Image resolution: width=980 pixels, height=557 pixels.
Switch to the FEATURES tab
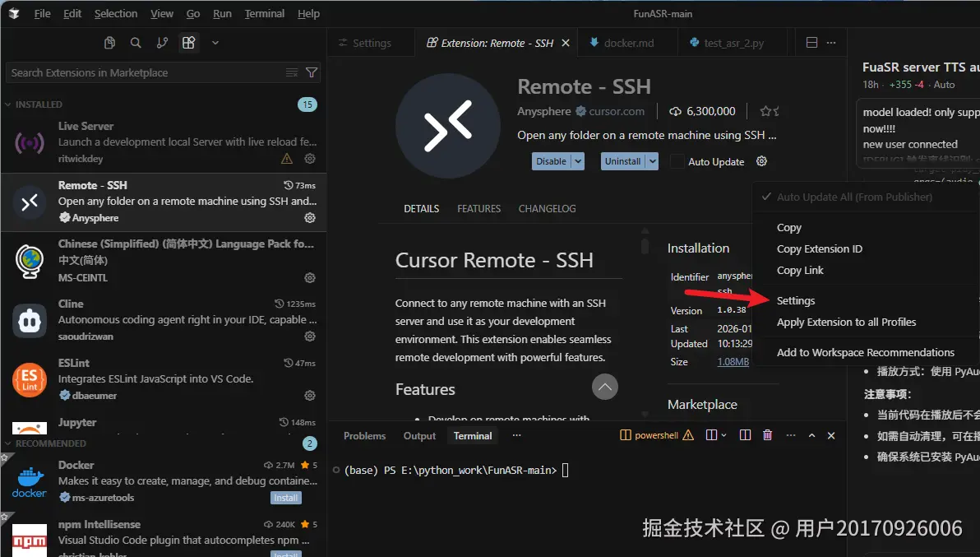click(478, 209)
